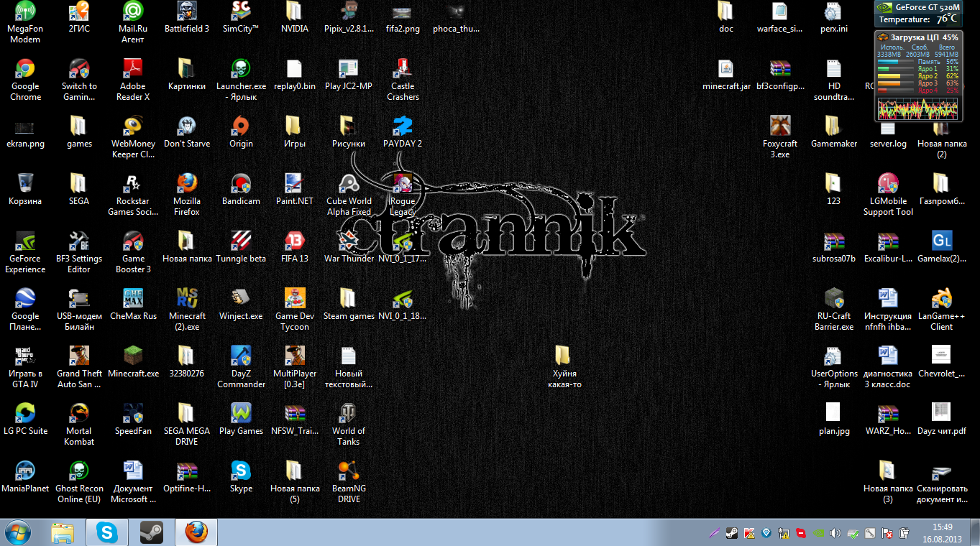Click the system tray volume icon
This screenshot has height=546, width=980.
point(835,533)
